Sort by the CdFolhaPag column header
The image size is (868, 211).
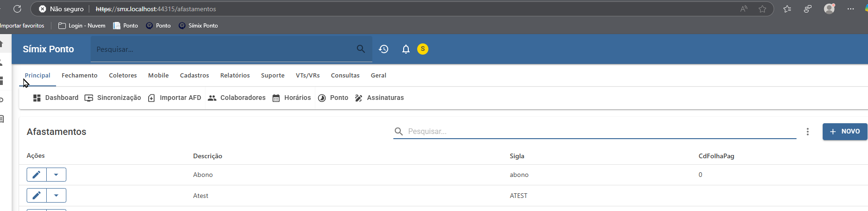[716, 156]
